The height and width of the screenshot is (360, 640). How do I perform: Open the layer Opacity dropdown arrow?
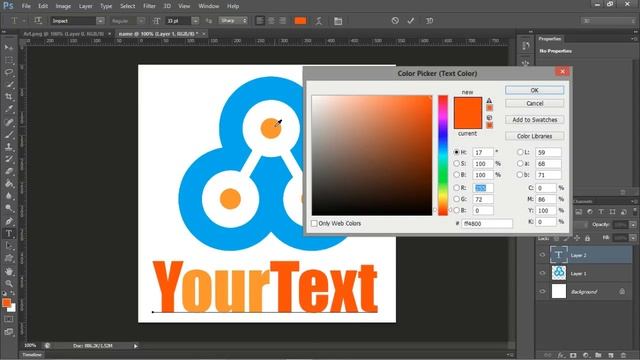tap(633, 225)
